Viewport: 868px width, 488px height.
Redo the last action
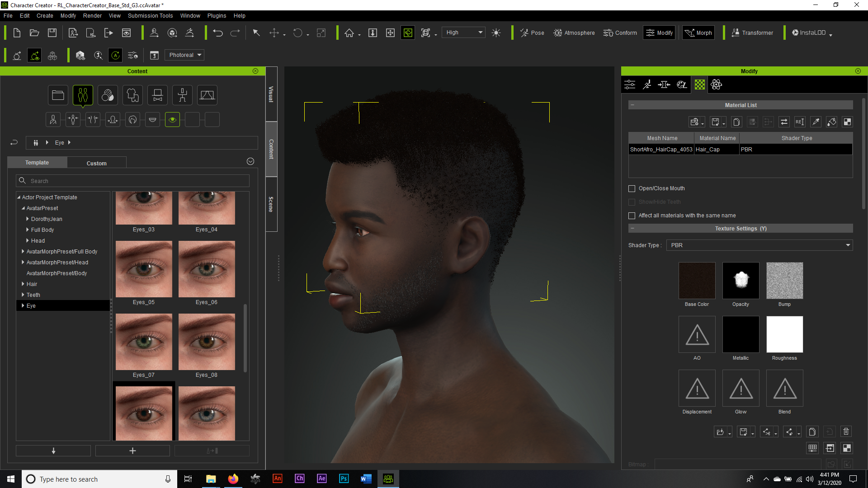(x=235, y=33)
